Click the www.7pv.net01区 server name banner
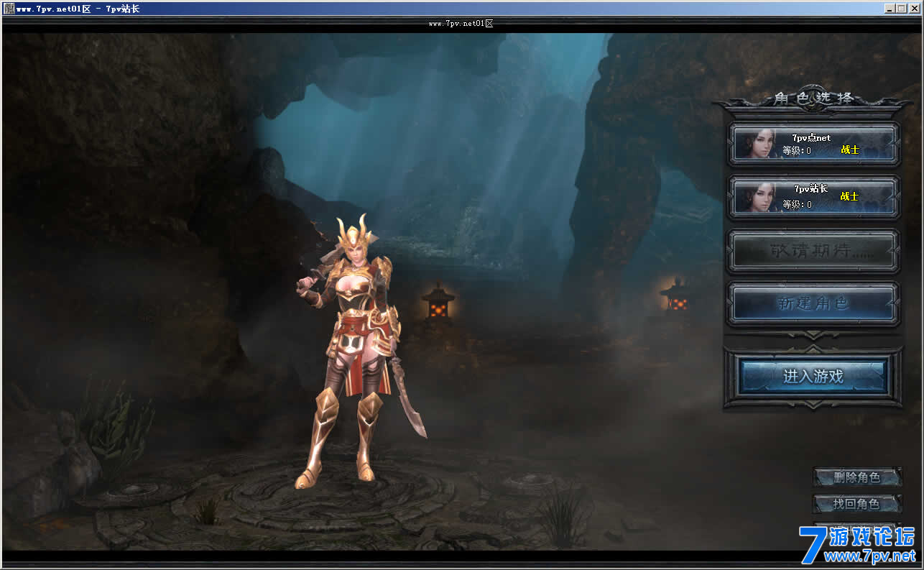 [461, 23]
